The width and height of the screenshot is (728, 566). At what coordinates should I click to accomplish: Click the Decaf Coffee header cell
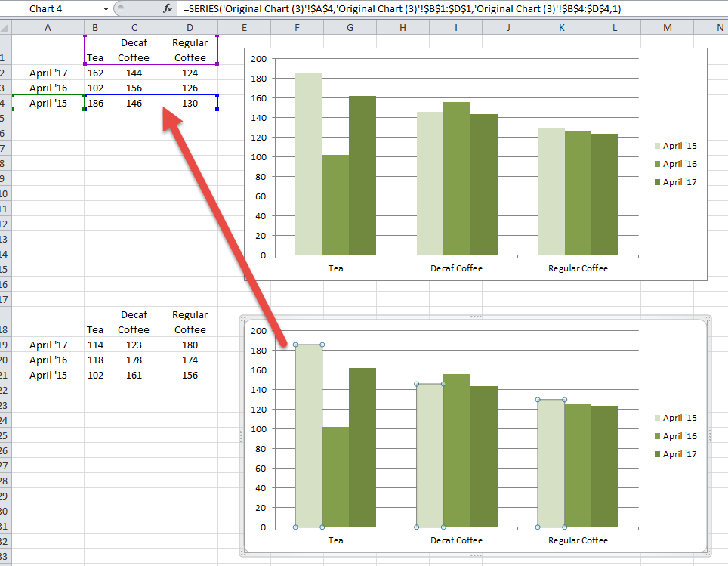[134, 50]
